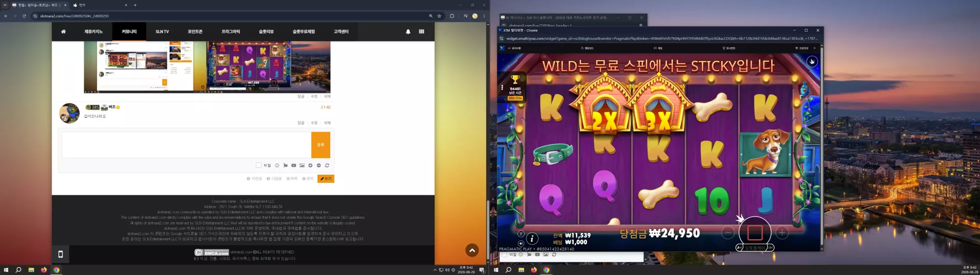Delete the 21:42 comment (삭제)
The image size is (980, 275).
[327, 123]
